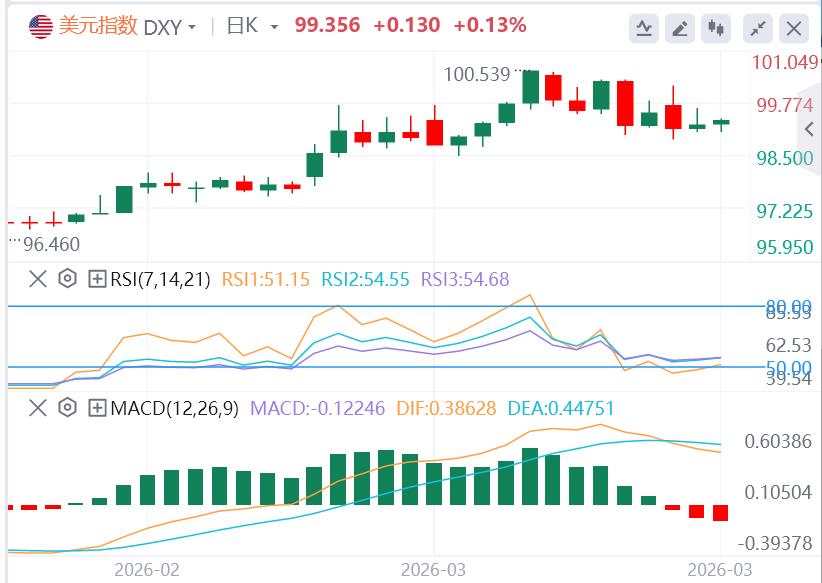Close the chart with the X button
This screenshot has height=583, width=822.
794,28
